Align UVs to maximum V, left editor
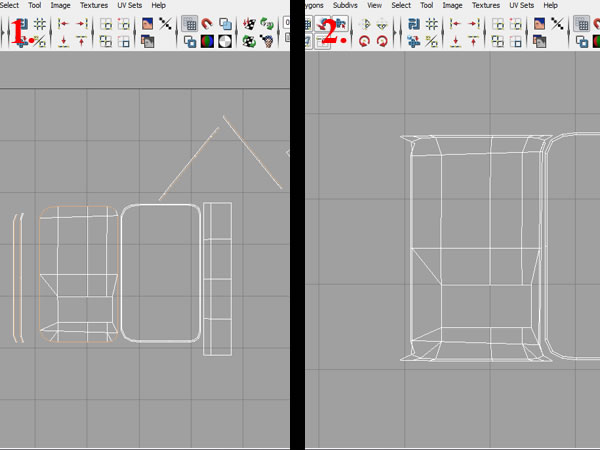The image size is (600, 450). pos(81,41)
